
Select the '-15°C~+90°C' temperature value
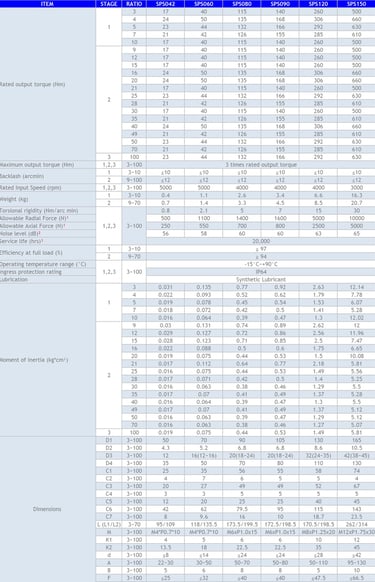click(x=261, y=264)
